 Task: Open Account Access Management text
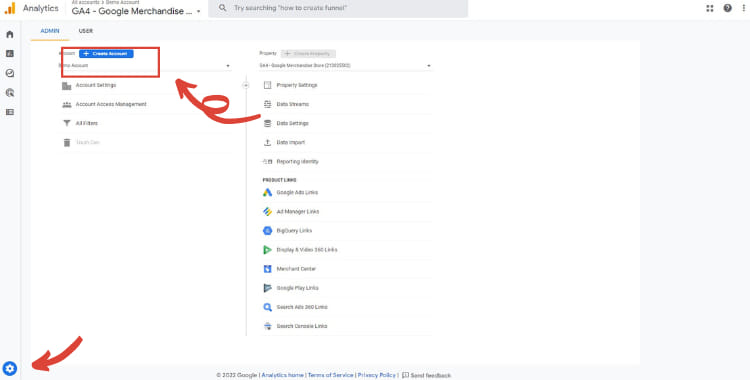coord(111,104)
